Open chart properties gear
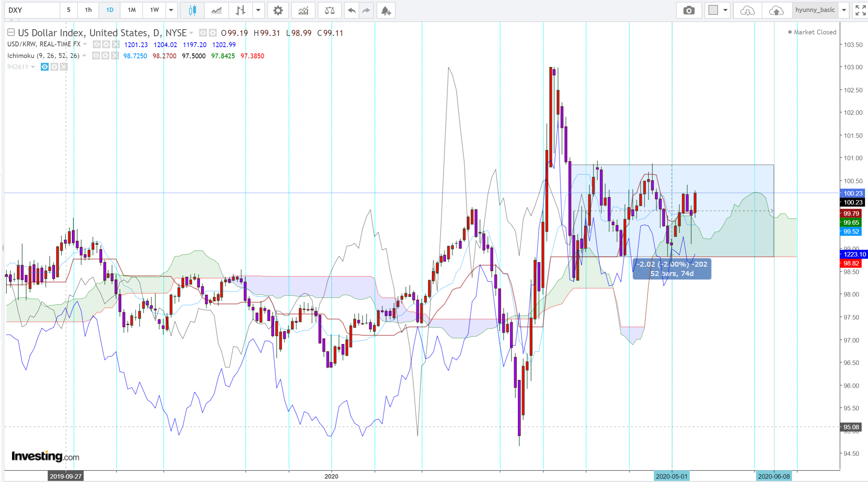Viewport: 868px width, 482px height. pyautogui.click(x=278, y=10)
